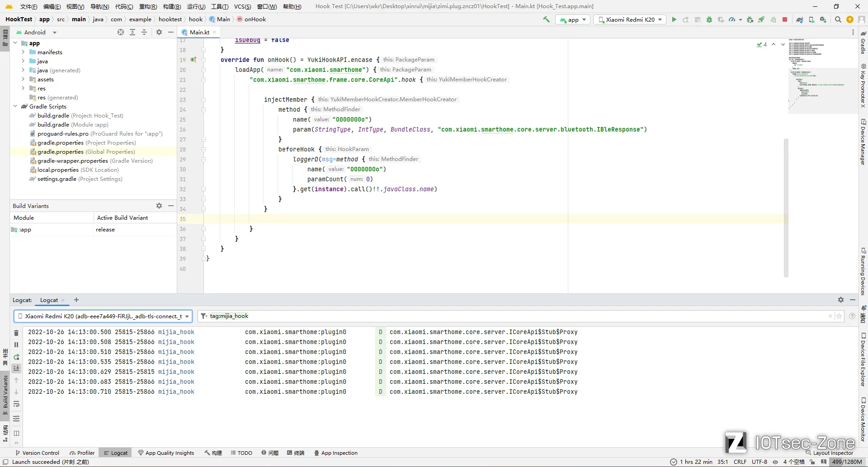Toggle the Gradle tool window on right edge
This screenshot has height=467, width=868.
pyautogui.click(x=863, y=42)
